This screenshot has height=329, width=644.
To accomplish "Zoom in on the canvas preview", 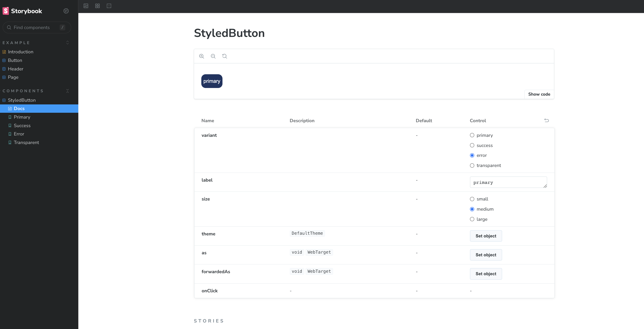I will click(202, 56).
